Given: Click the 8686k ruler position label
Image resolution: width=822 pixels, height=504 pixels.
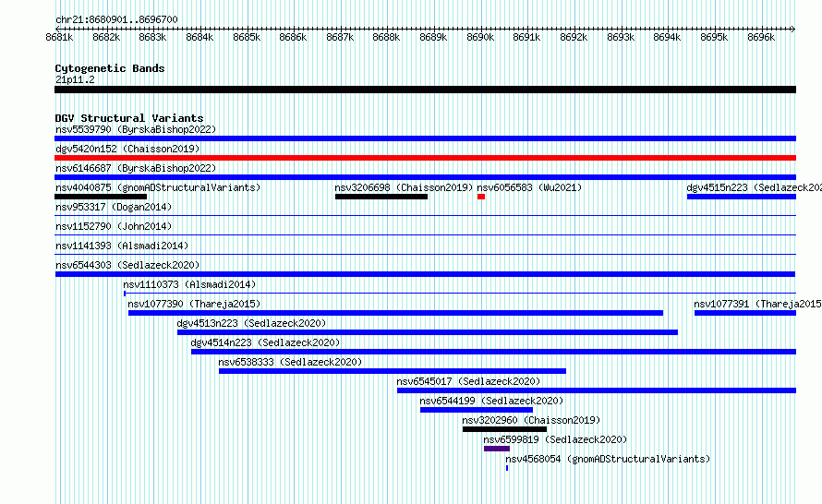Looking at the screenshot, I should click(x=293, y=37).
